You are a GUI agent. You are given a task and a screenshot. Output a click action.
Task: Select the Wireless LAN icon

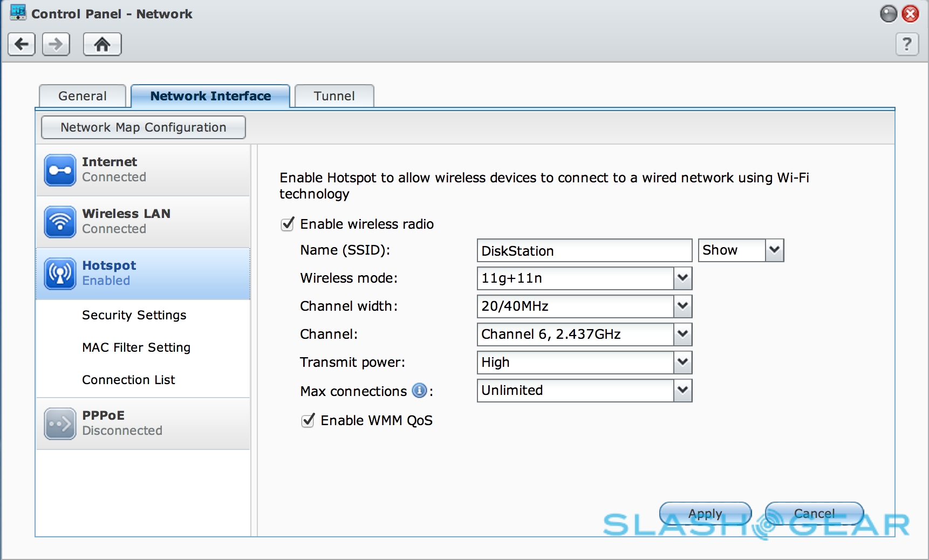click(x=60, y=222)
